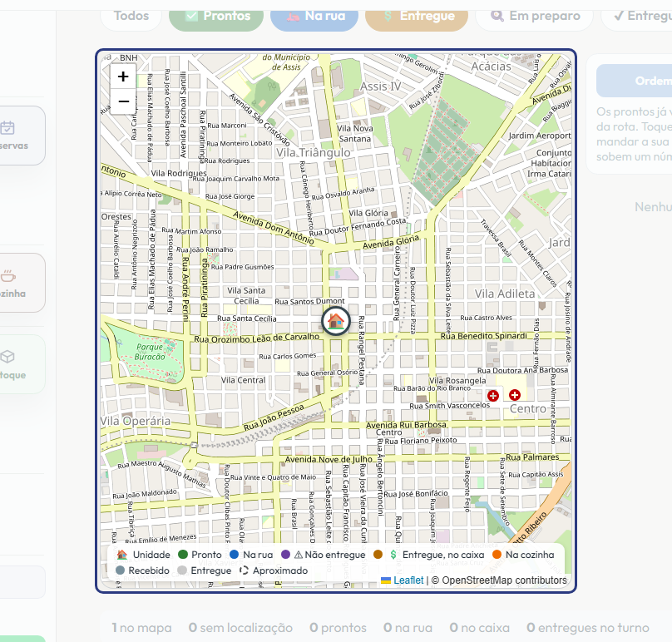Filter orders by Prontos
672x642 pixels.
tap(216, 17)
